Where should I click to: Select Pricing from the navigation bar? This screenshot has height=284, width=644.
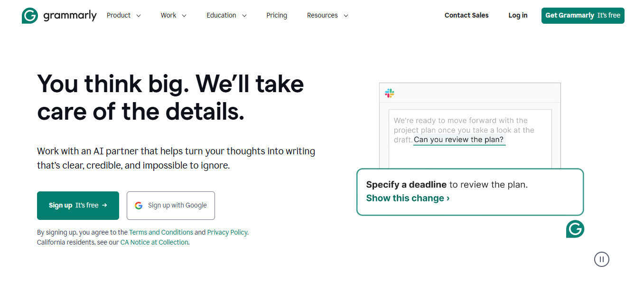coord(276,15)
